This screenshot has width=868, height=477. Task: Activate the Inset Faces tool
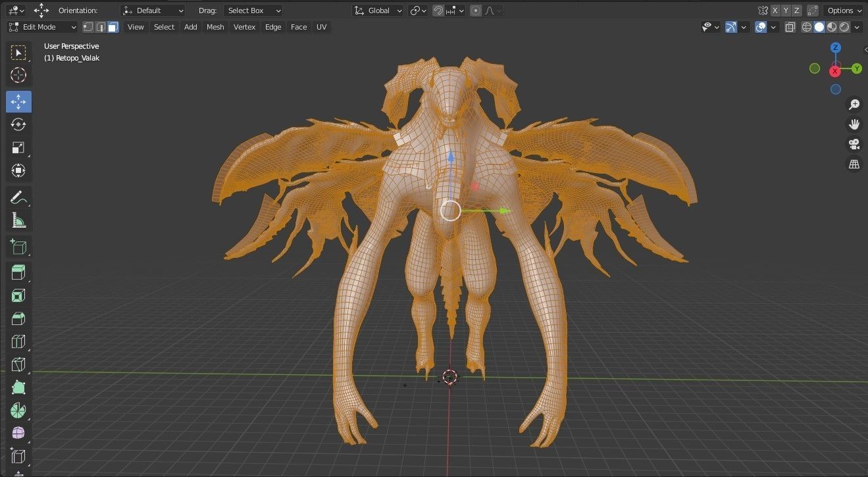(18, 295)
